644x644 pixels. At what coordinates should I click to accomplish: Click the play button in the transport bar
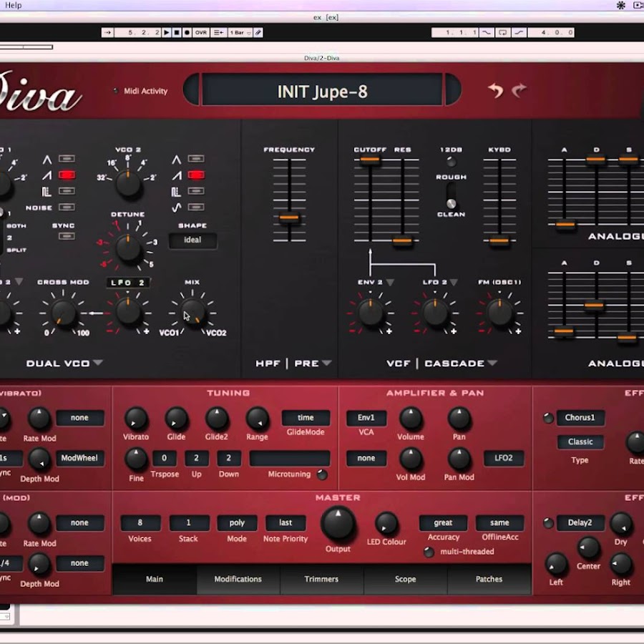166,32
